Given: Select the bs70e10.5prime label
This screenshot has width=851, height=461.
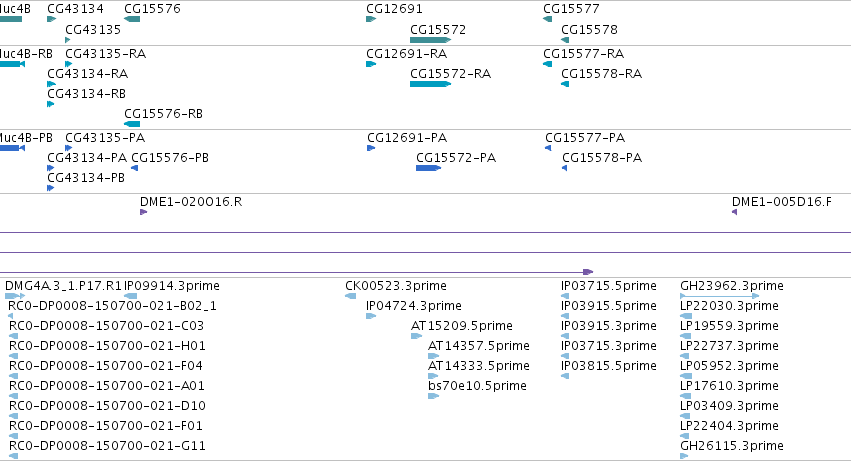Looking at the screenshot, I should pos(477,386).
